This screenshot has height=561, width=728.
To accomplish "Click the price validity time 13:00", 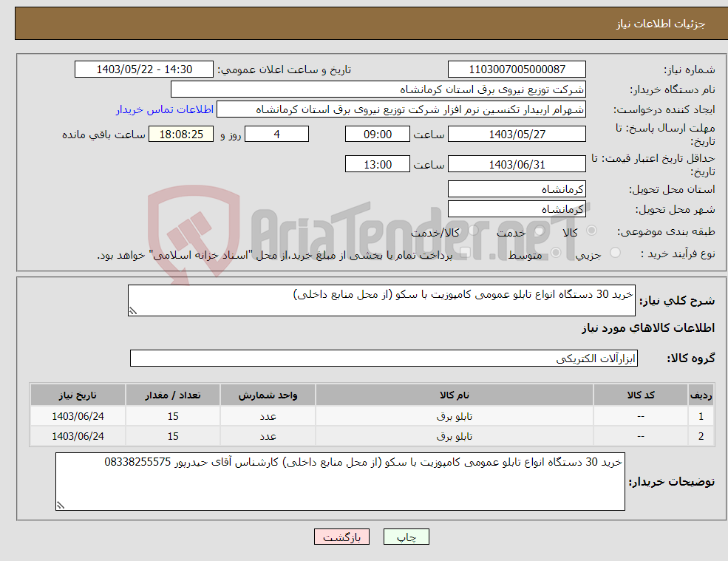I will tap(378, 164).
